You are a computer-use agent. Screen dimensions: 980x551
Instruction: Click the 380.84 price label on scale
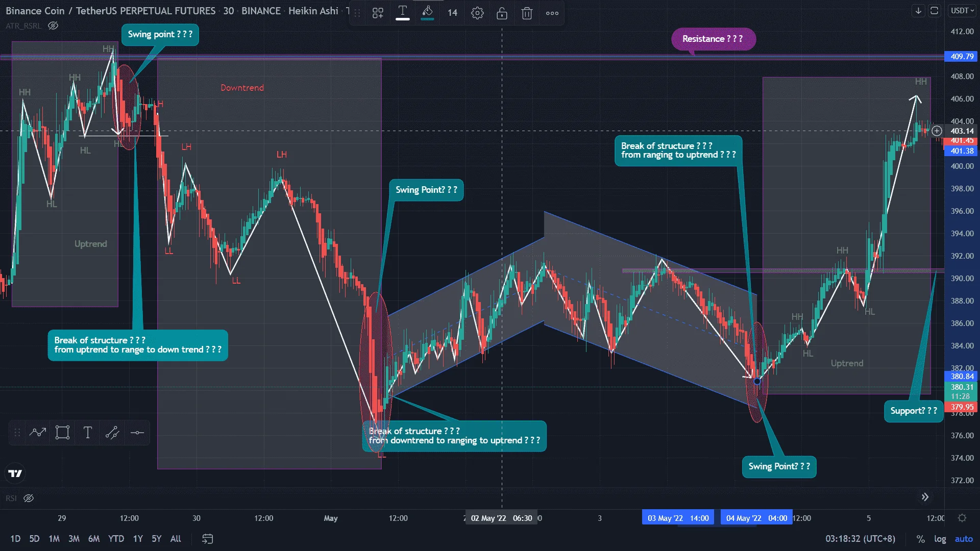click(x=962, y=377)
